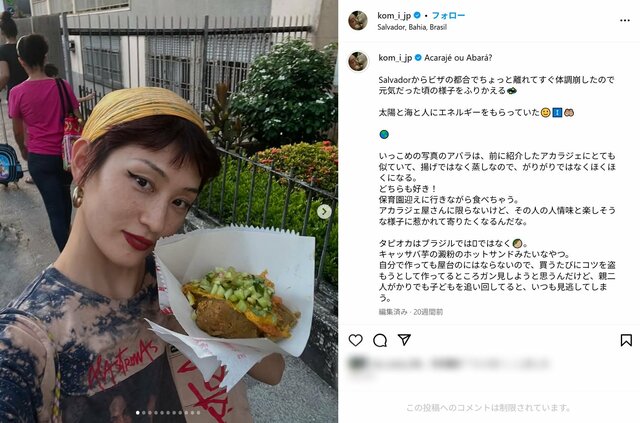Click verified badge beside caption username
This screenshot has width=640, height=423.
coord(418,58)
